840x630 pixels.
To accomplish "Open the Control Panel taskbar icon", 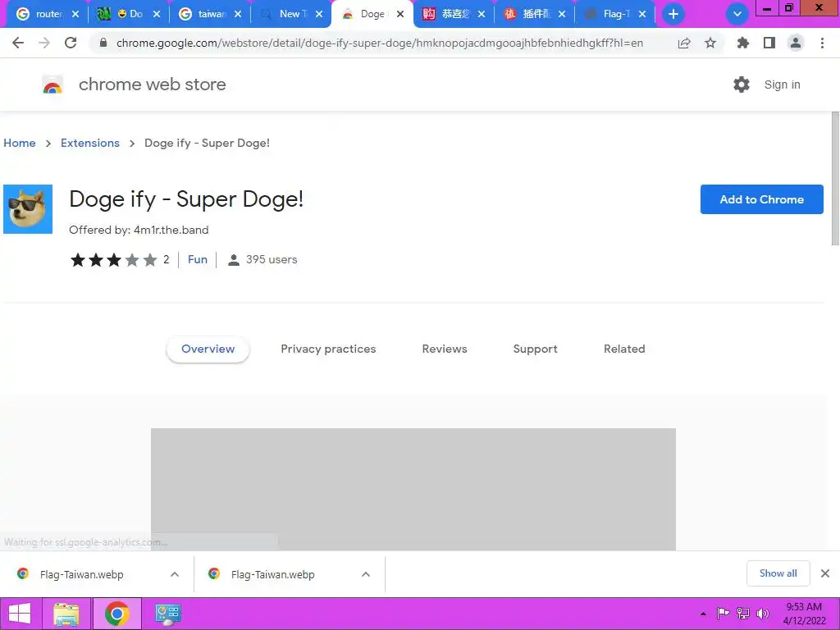I will coord(167,614).
